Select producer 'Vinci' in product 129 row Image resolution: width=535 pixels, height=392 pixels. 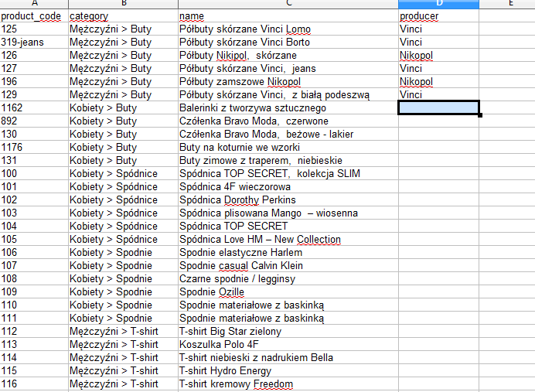(x=438, y=95)
